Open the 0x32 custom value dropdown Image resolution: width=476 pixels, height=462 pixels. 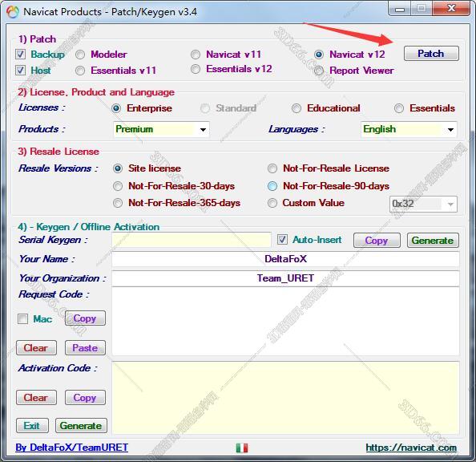423,204
